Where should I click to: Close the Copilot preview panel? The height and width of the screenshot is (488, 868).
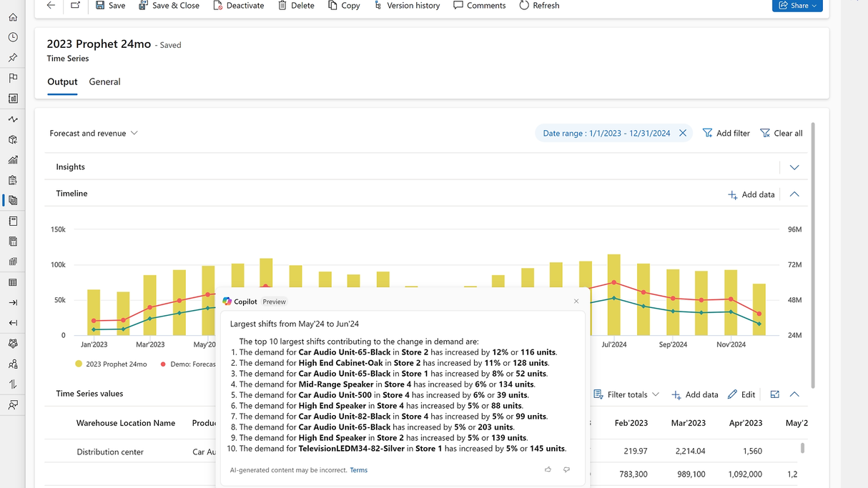coord(576,302)
